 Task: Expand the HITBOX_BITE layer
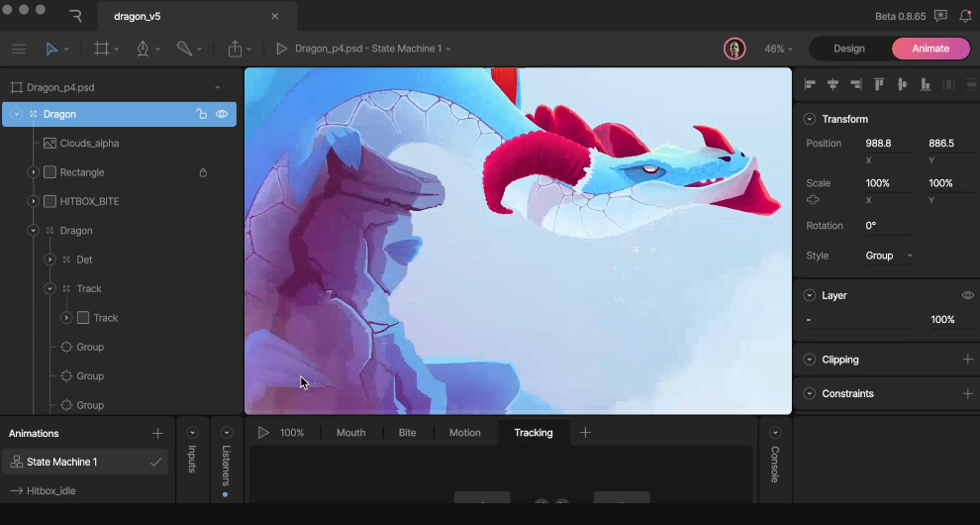[x=33, y=201]
